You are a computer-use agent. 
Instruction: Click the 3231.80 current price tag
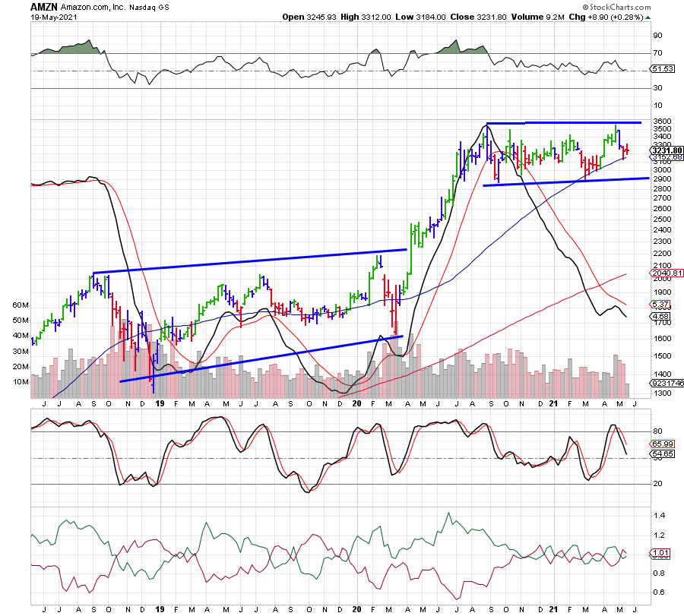coord(667,150)
